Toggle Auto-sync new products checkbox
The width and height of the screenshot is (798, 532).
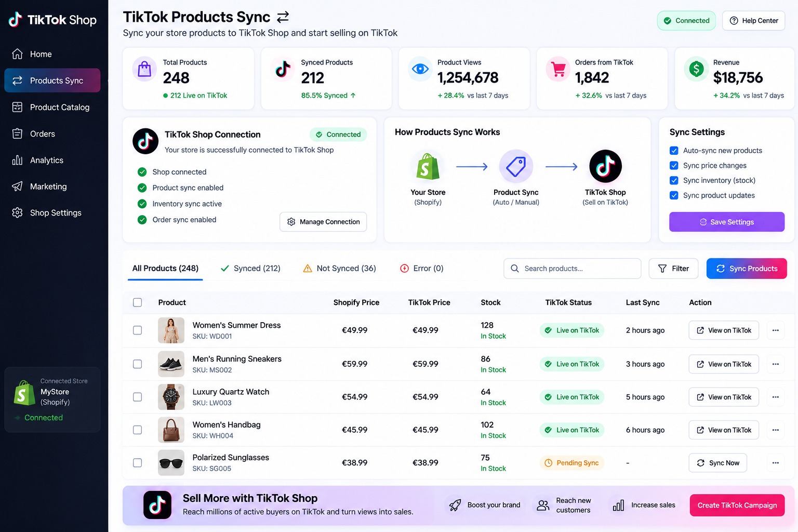pyautogui.click(x=674, y=151)
